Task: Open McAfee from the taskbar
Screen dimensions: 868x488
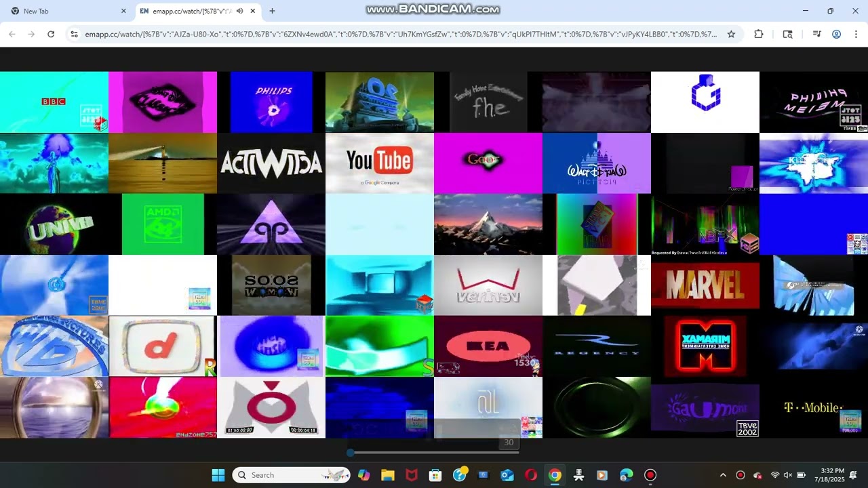Action: 412,475
